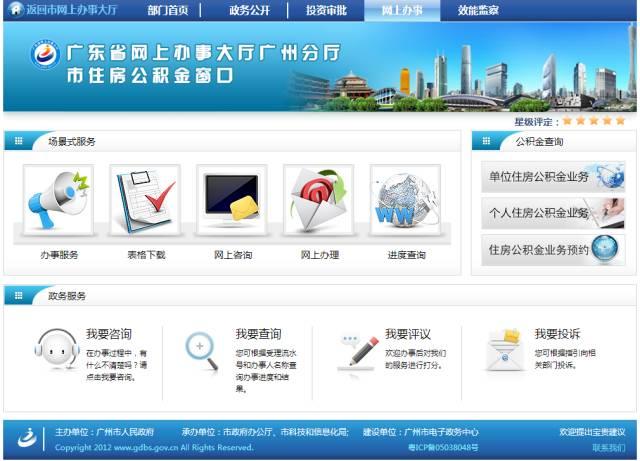Click the headset robot 我要咨询 icon

(x=57, y=349)
